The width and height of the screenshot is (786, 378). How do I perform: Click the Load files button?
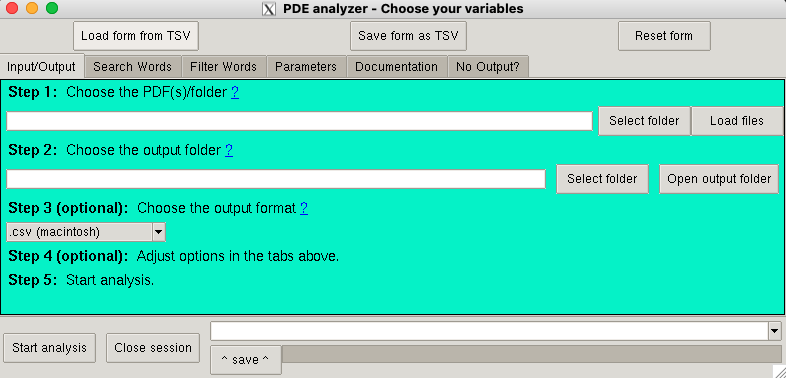pos(737,121)
